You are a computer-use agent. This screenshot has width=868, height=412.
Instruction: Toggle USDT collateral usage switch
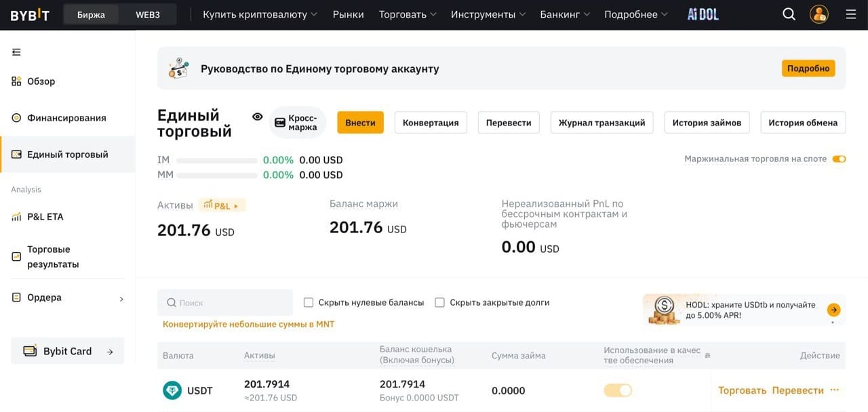click(x=618, y=390)
